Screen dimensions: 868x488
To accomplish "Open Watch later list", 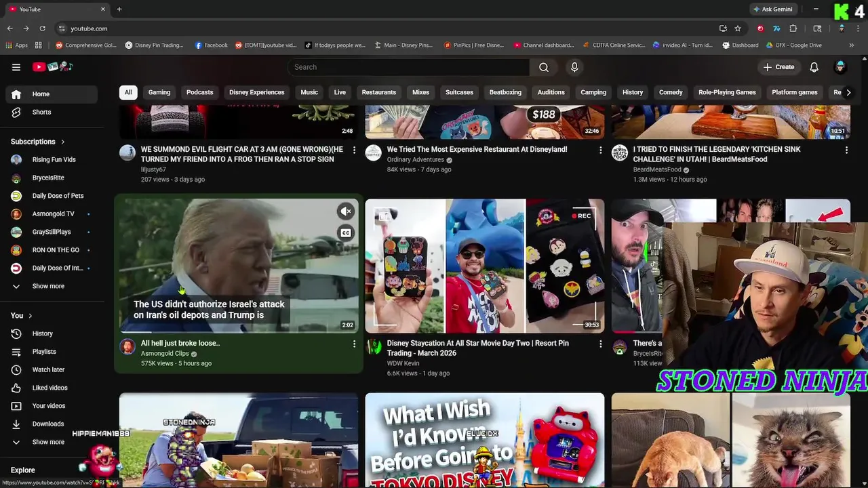I will pos(52,369).
